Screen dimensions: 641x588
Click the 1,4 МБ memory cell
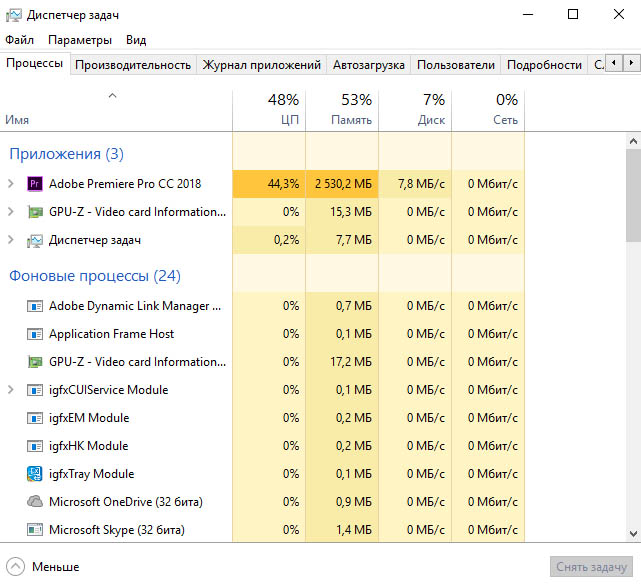342,530
